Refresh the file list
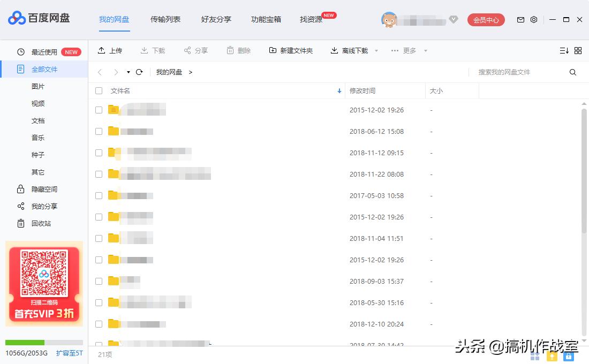The width and height of the screenshot is (589, 364). pos(139,72)
